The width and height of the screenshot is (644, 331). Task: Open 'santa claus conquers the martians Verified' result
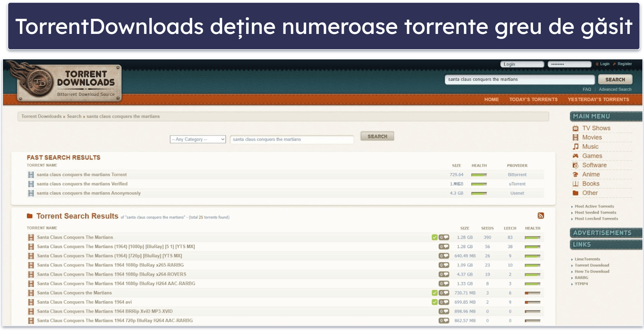click(82, 184)
